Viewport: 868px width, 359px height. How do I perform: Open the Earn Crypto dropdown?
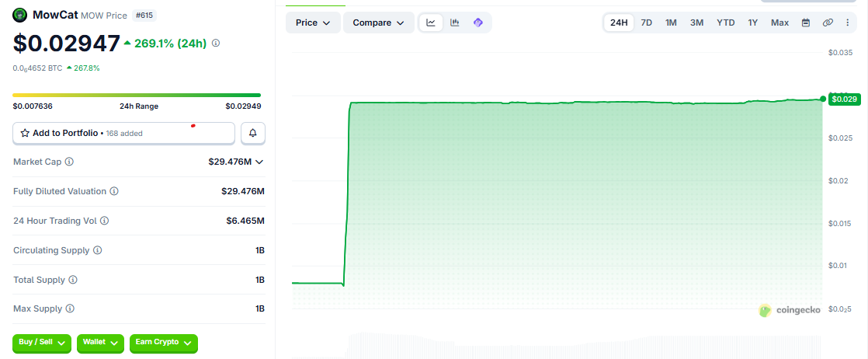tap(163, 343)
